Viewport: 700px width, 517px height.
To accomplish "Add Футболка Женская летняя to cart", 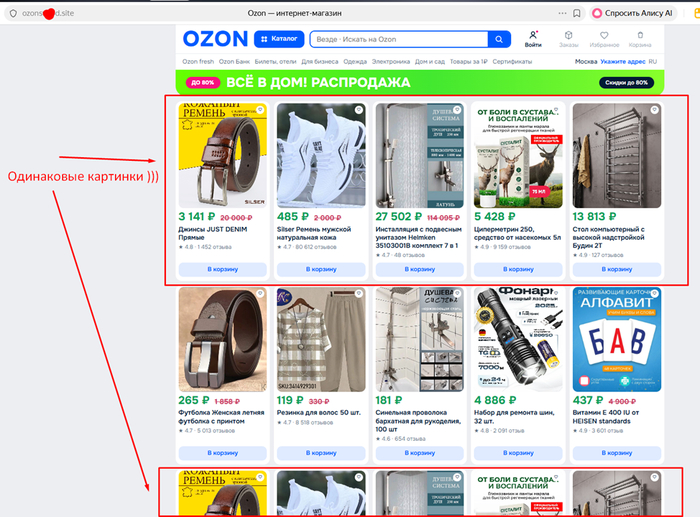I will pyautogui.click(x=222, y=453).
